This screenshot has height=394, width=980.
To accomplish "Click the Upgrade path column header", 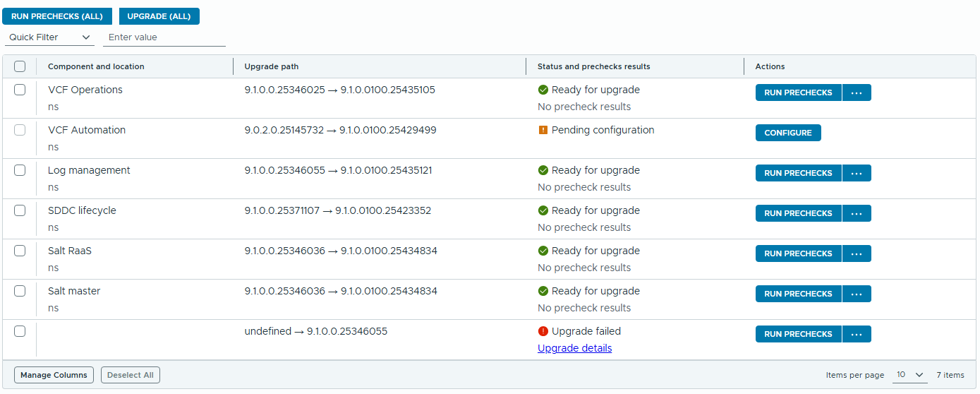I will pyautogui.click(x=272, y=66).
